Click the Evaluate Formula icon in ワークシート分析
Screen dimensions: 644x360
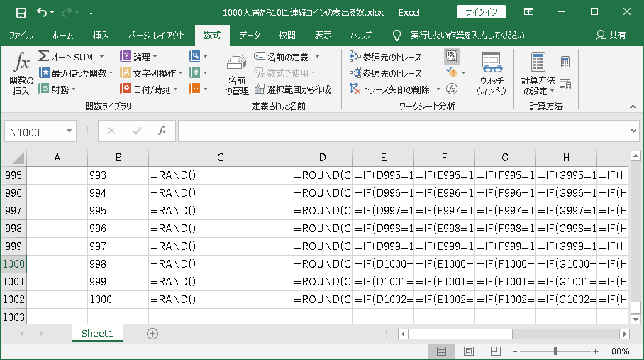[451, 89]
